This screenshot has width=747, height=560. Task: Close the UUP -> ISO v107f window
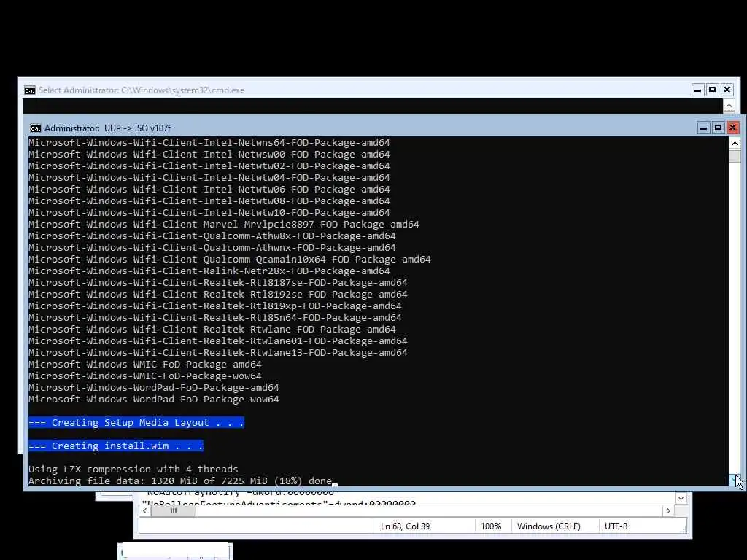tap(732, 128)
